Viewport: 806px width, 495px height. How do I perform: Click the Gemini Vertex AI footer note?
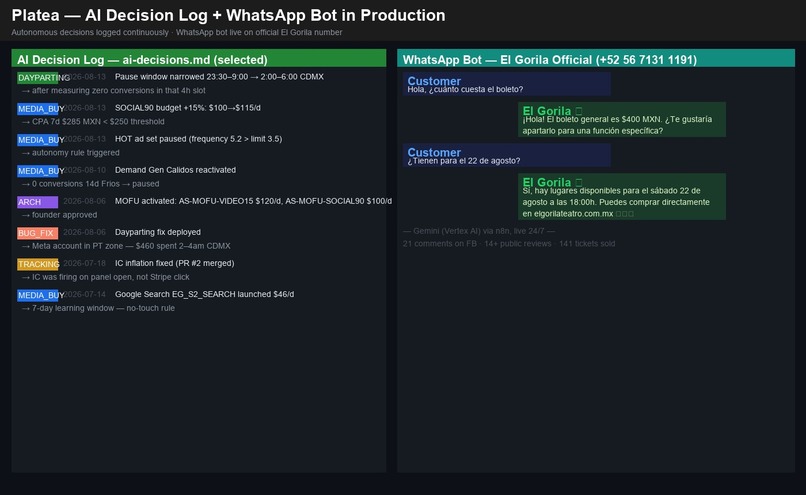[x=479, y=231]
